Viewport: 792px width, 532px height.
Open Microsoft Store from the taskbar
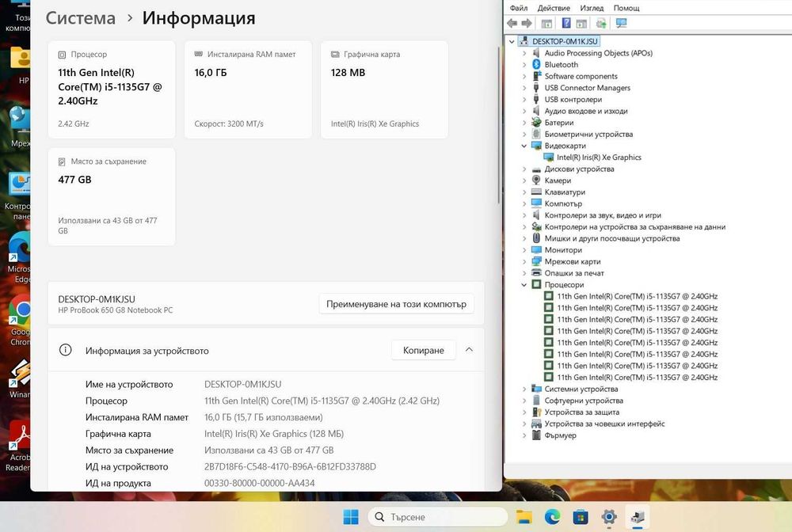[x=581, y=517]
